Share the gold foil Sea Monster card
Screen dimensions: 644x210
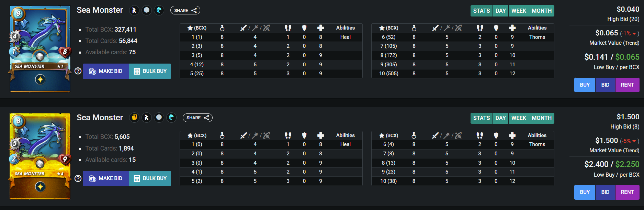click(197, 118)
